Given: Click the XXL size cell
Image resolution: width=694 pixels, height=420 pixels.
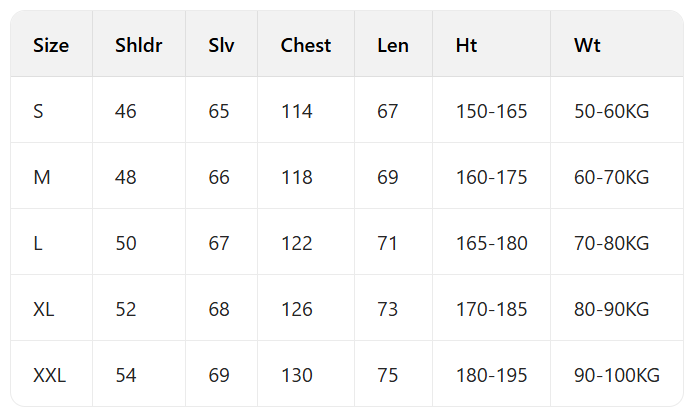Looking at the screenshot, I should click(49, 375).
